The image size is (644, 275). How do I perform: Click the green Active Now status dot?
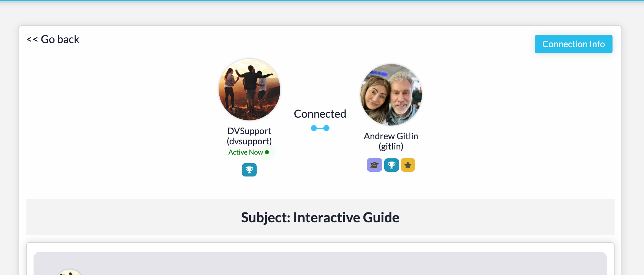[x=267, y=152]
